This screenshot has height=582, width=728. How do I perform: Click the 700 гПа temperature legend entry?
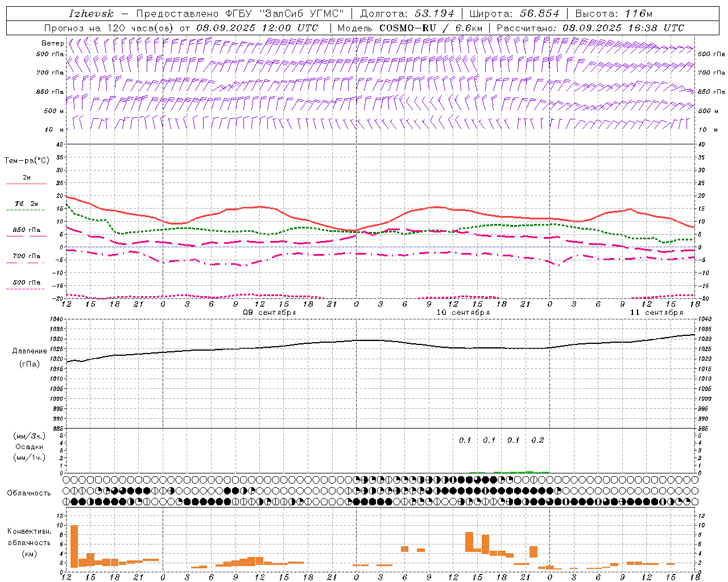point(26,256)
